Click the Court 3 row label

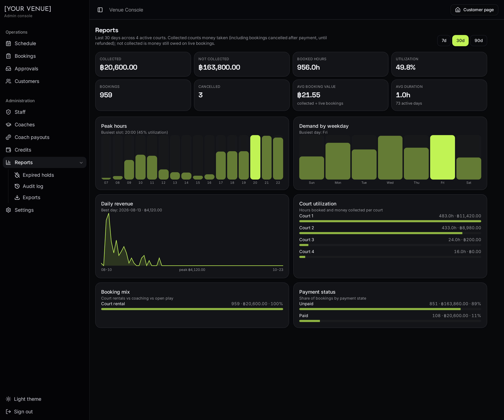(x=306, y=240)
